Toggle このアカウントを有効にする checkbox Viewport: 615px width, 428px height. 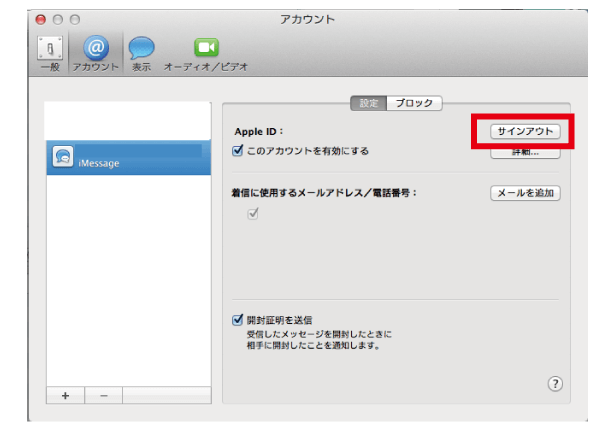[x=238, y=151]
